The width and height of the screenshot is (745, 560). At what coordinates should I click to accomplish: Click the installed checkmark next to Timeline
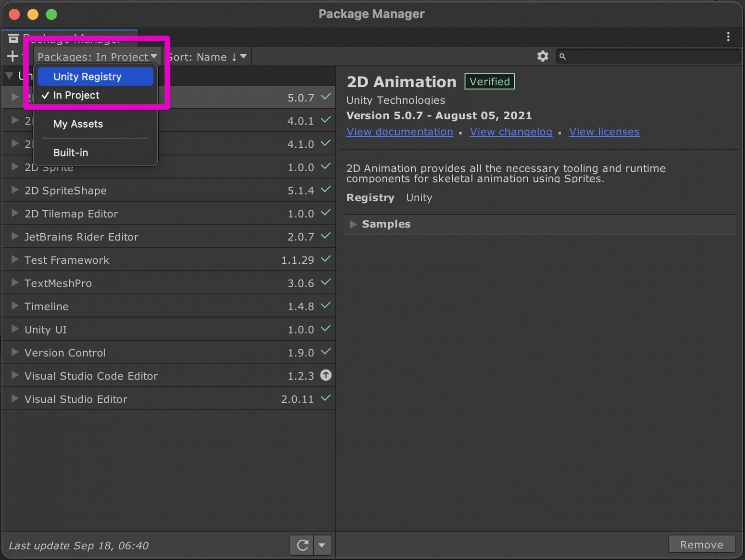(325, 306)
